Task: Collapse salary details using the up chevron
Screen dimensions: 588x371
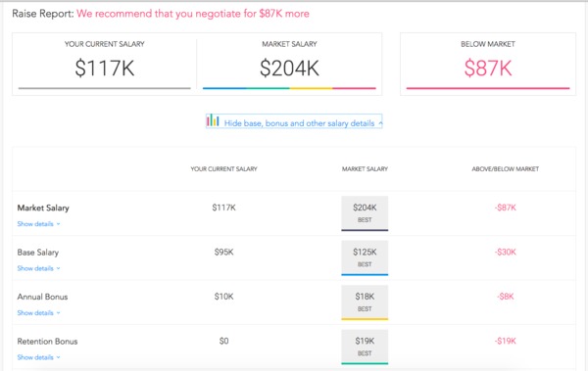Action: point(380,123)
